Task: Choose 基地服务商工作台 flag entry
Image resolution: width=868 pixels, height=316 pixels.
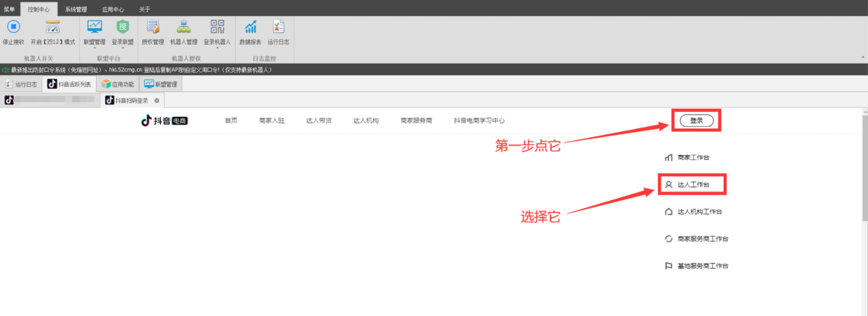Action: (x=696, y=266)
